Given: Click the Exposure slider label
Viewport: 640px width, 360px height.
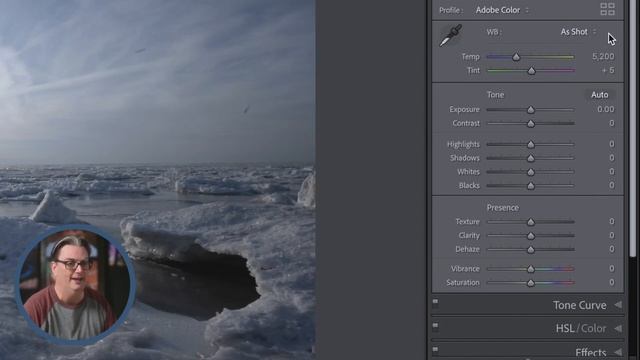Looking at the screenshot, I should pyautogui.click(x=464, y=109).
